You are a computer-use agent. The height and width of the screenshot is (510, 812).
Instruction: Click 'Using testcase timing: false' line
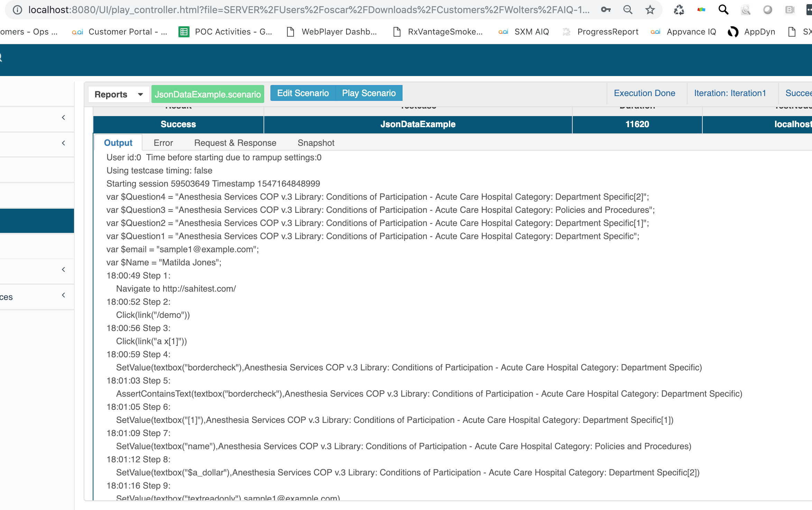(x=159, y=171)
